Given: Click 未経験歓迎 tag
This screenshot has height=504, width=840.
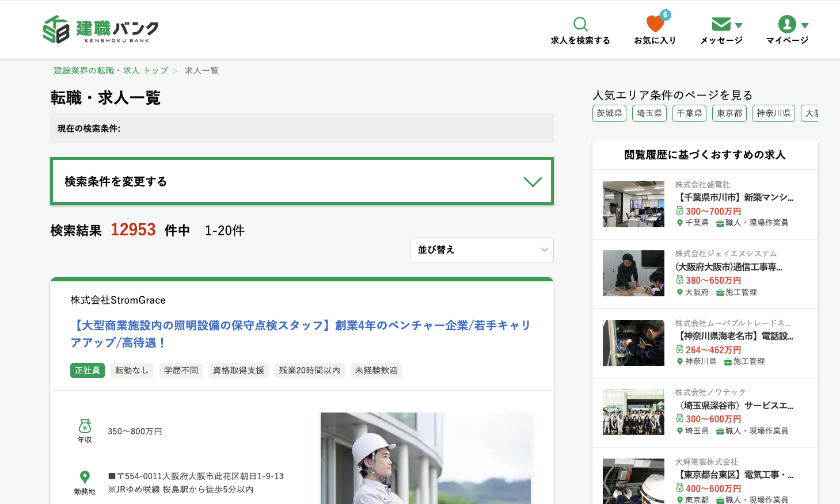Looking at the screenshot, I should 377,371.
